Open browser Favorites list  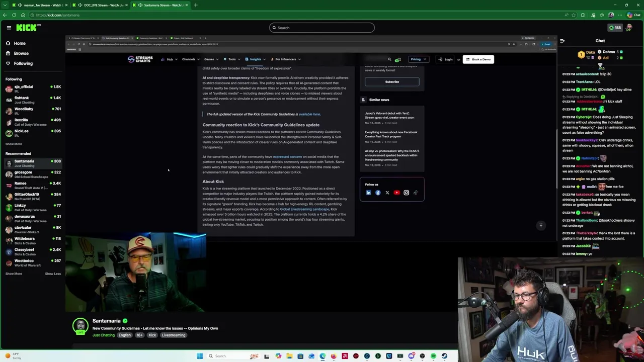tap(603, 15)
